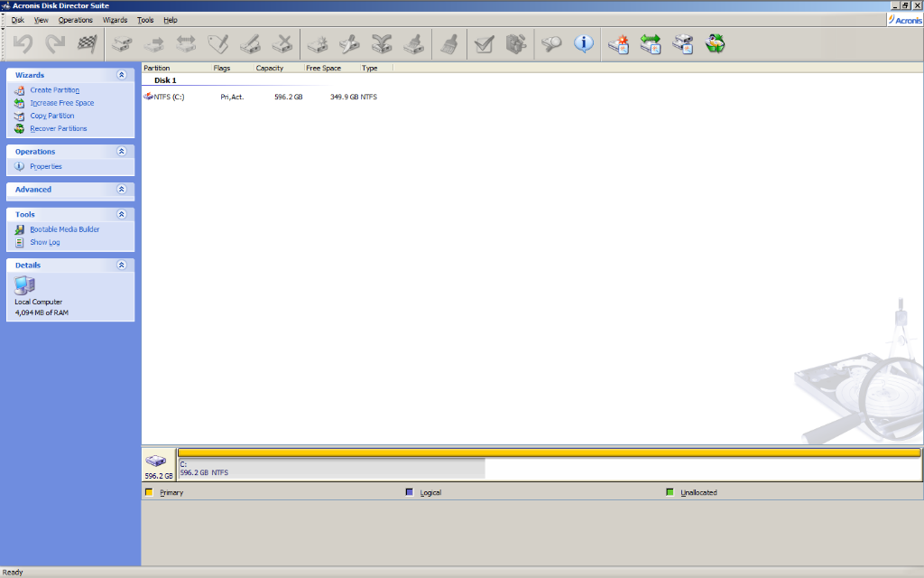Open Properties link under Operations
924x578 pixels.
point(46,166)
